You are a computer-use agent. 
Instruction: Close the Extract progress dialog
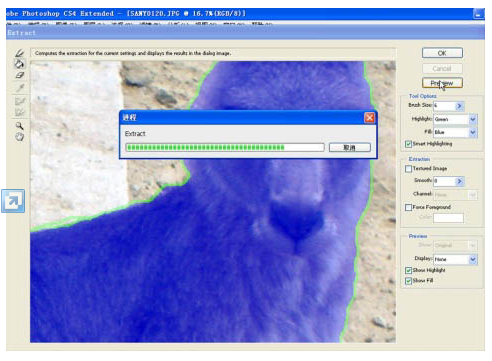369,117
